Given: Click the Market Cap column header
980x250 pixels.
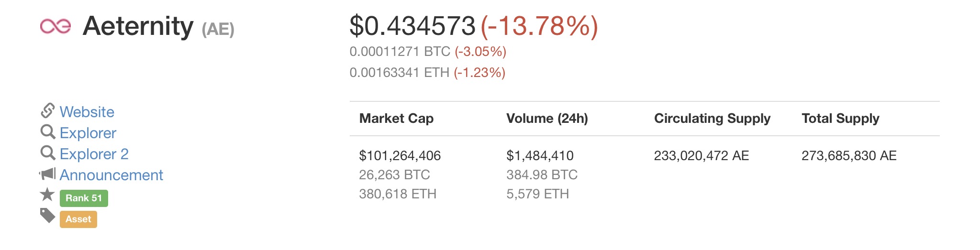Looking at the screenshot, I should click(x=396, y=119).
